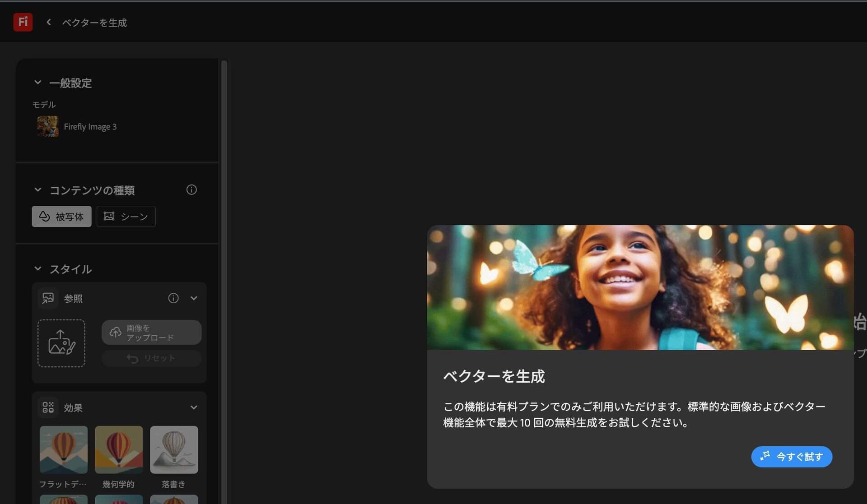Image resolution: width=867 pixels, height=504 pixels.
Task: Select the シーン content type
Action: click(126, 217)
